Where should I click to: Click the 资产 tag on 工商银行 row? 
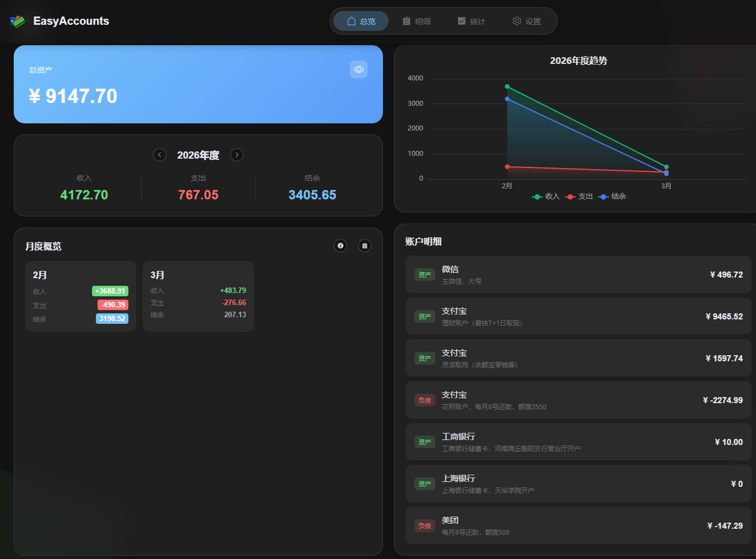coord(424,442)
